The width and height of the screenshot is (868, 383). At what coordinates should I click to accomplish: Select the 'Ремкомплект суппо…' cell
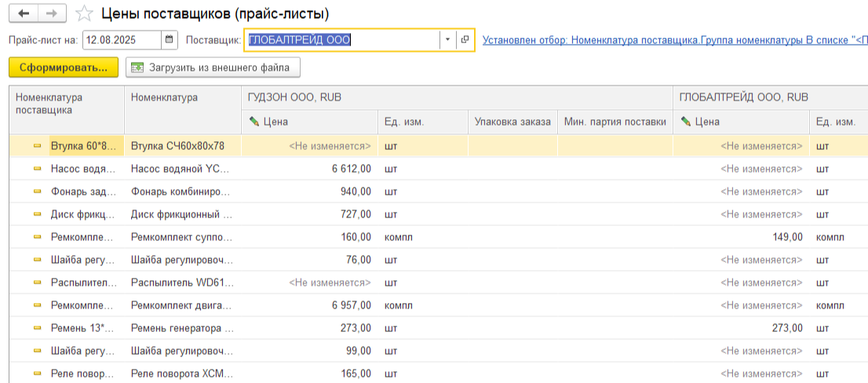(183, 237)
